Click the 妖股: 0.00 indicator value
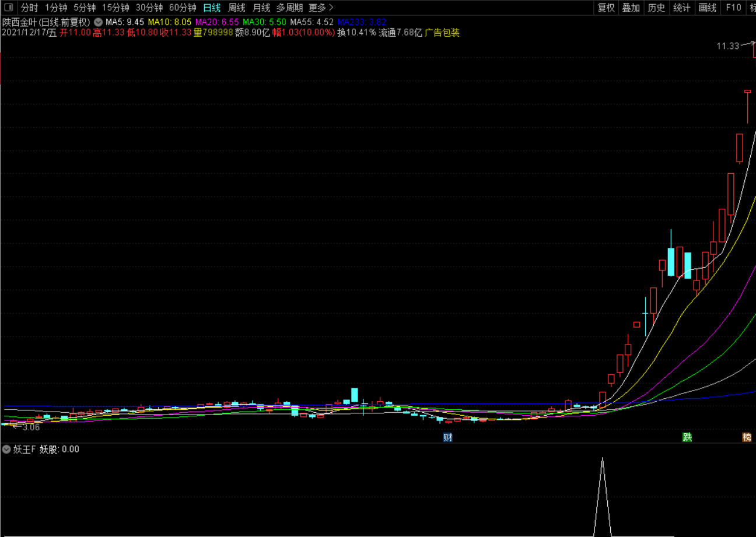The image size is (756, 537). pyautogui.click(x=59, y=450)
